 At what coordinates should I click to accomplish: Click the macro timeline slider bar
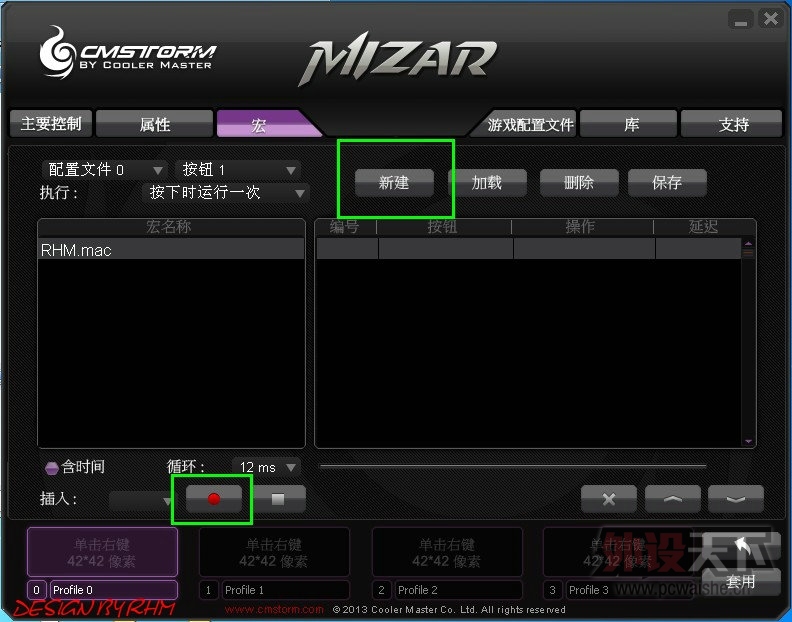click(x=513, y=466)
